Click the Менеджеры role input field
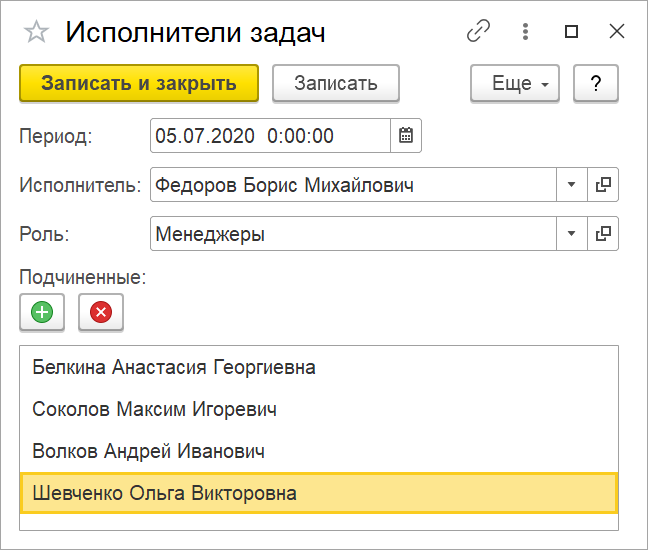The width and height of the screenshot is (648, 550). (353, 233)
